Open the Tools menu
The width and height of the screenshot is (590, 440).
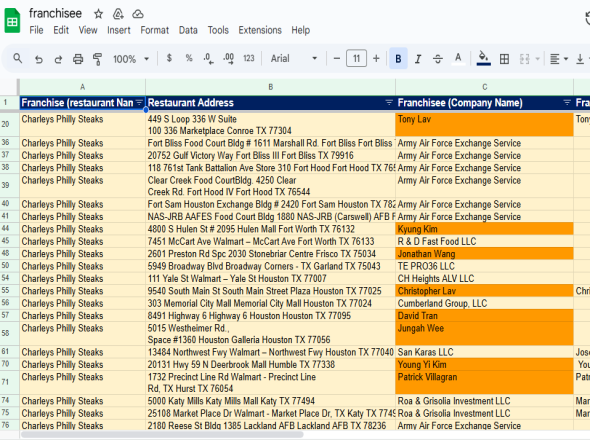point(218,30)
